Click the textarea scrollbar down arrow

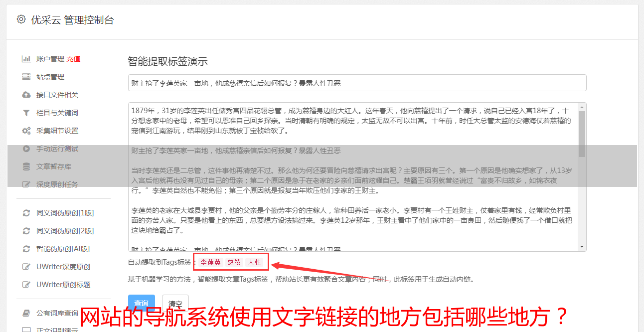click(x=582, y=247)
